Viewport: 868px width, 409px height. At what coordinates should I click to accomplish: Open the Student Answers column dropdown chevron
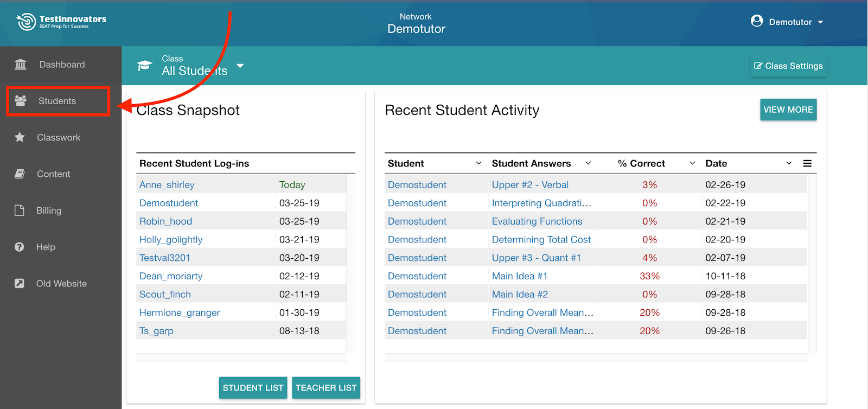click(588, 163)
